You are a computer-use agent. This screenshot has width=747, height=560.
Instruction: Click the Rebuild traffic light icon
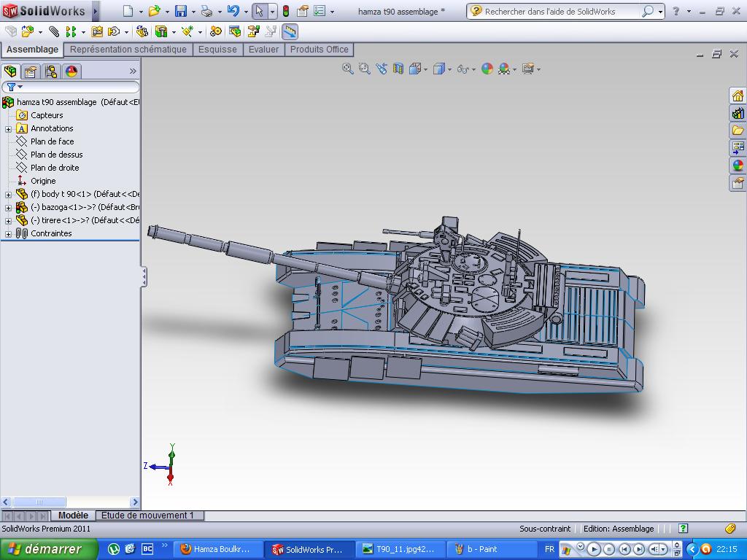click(x=285, y=11)
